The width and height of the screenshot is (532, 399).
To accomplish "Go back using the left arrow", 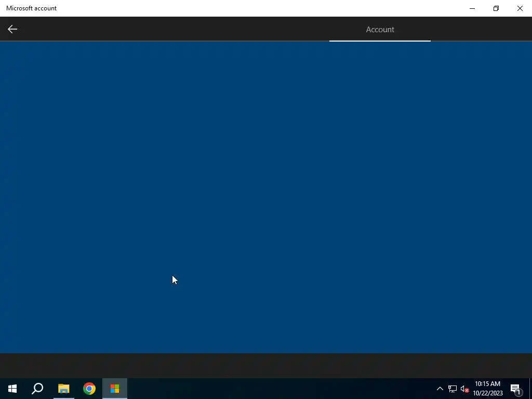I will tap(12, 29).
